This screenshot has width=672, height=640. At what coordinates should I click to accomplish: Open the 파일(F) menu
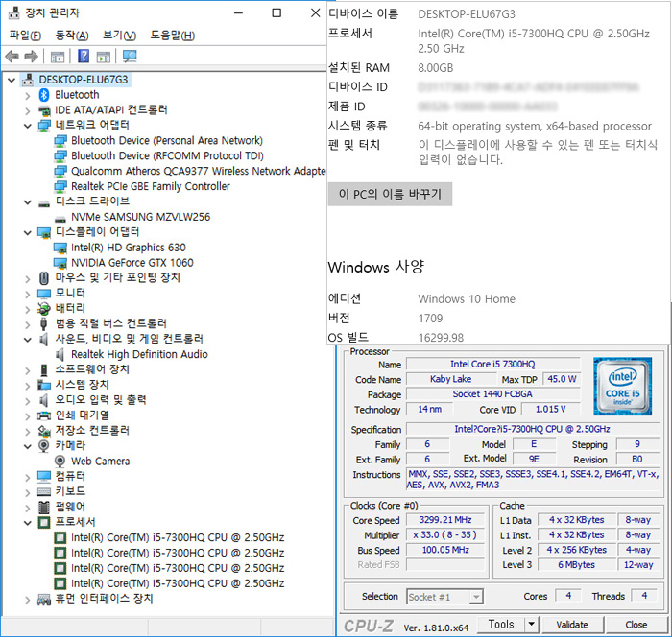coord(25,36)
